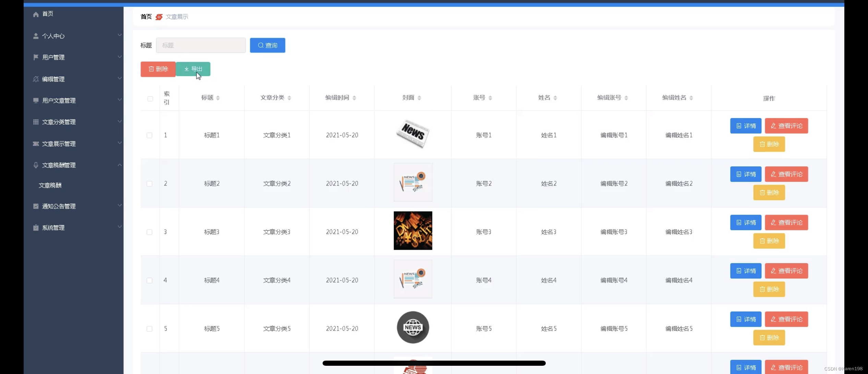
Task: Click the home icon in the sidebar
Action: (x=36, y=14)
